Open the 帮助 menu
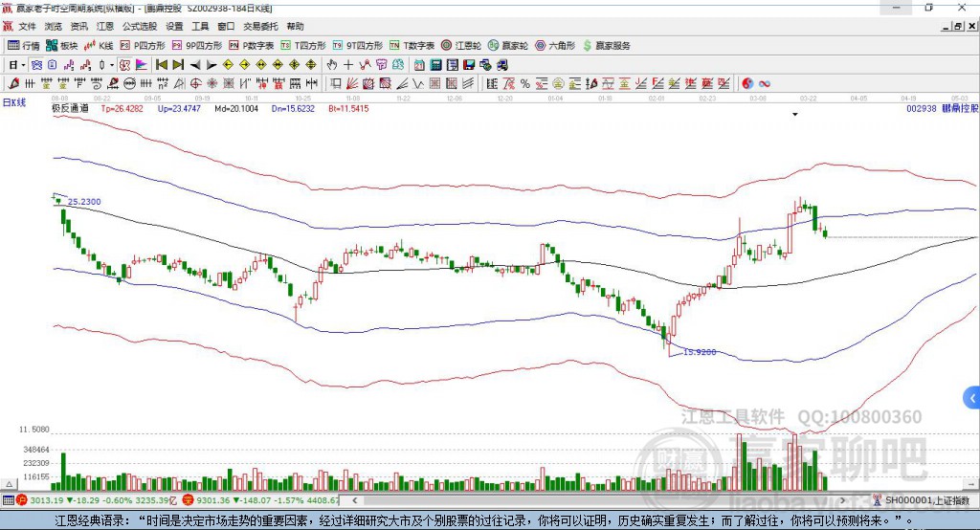The image size is (980, 530). 295,26
